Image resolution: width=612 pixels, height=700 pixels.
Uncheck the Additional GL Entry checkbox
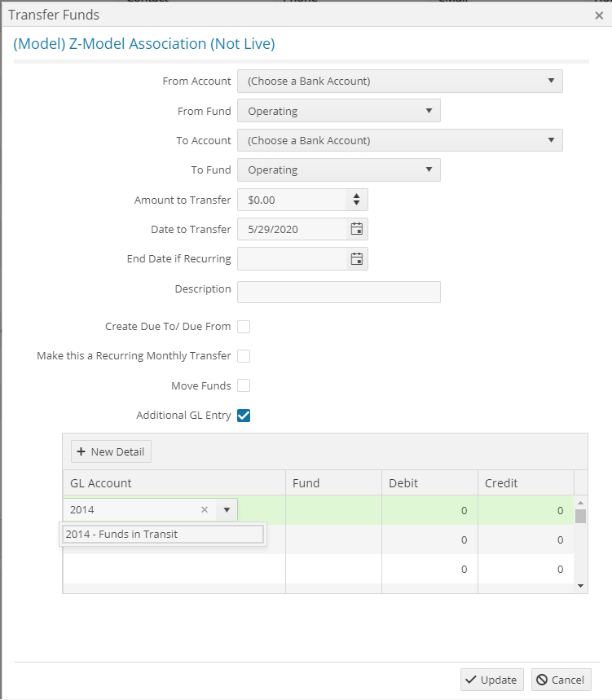pyautogui.click(x=244, y=416)
